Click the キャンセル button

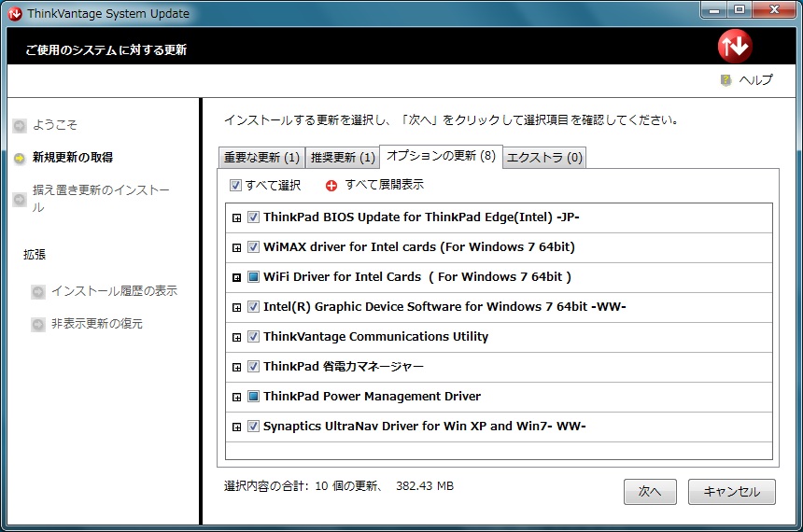click(x=731, y=492)
